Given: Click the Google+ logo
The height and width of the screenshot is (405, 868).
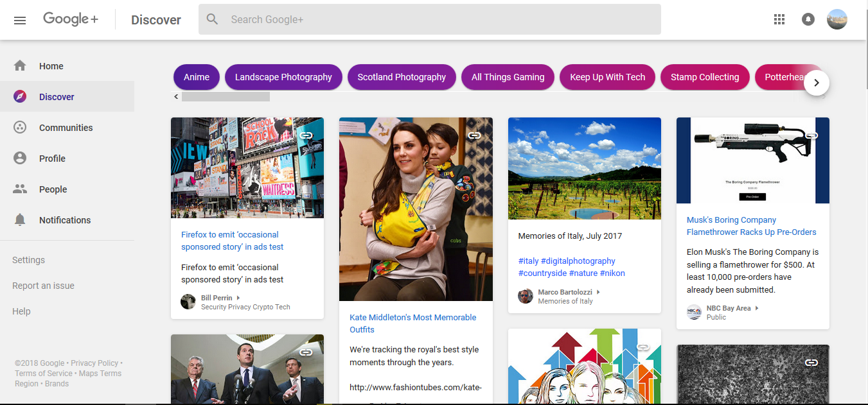Looking at the screenshot, I should coord(71,19).
